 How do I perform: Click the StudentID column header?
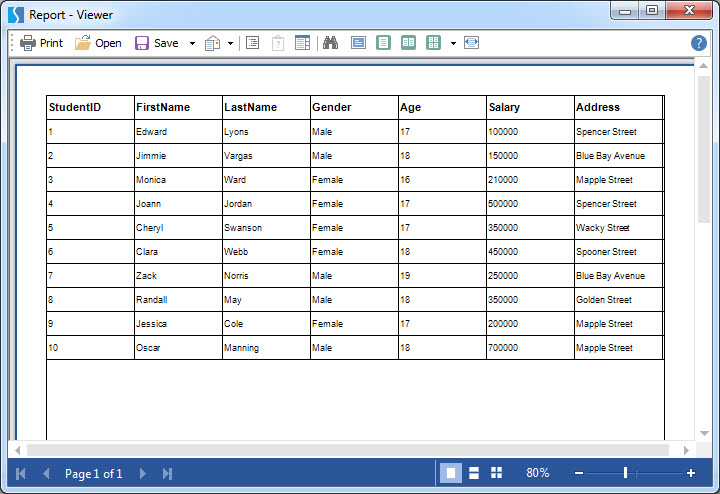(x=90, y=107)
